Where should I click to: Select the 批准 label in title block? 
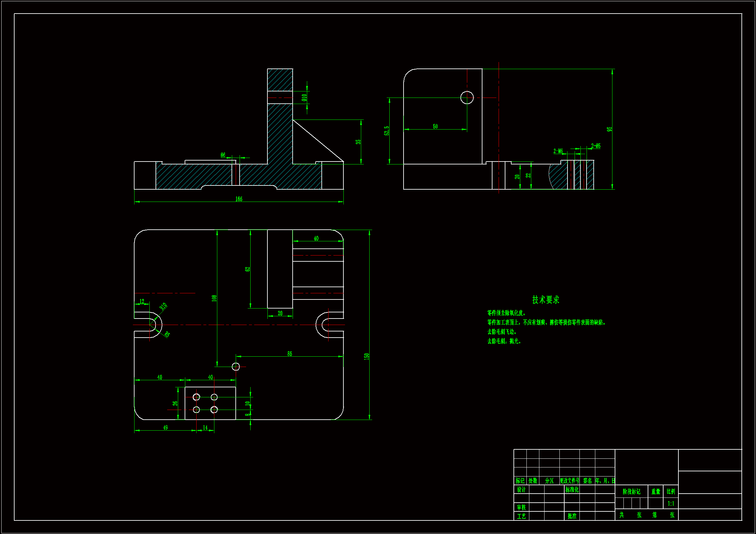click(572, 516)
